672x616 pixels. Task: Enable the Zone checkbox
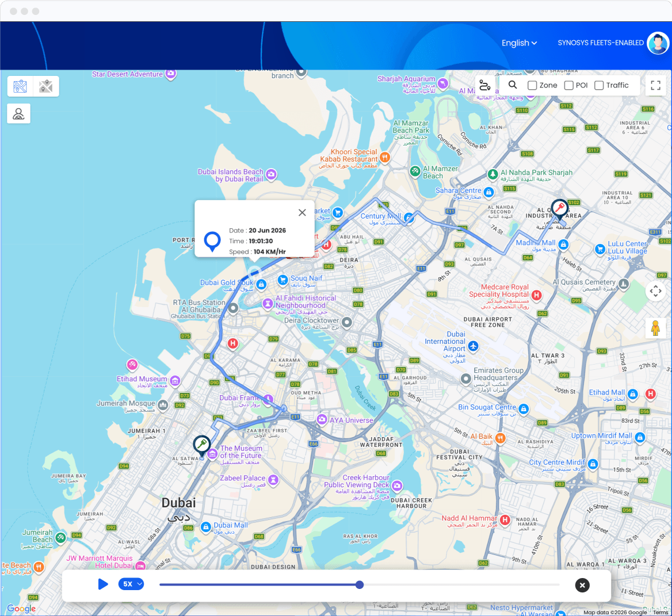(532, 85)
